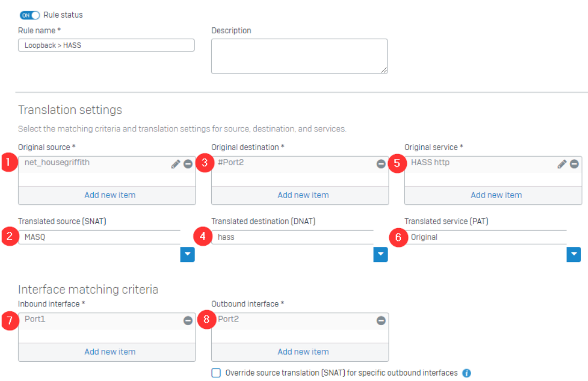This screenshot has width=588, height=381.
Task: Add new item to Original destination
Action: tap(303, 195)
